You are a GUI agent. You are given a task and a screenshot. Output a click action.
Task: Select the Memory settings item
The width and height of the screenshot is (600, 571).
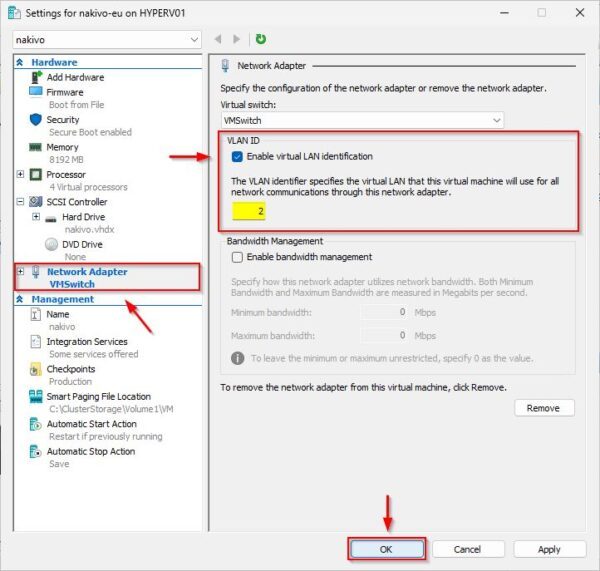click(x=62, y=147)
